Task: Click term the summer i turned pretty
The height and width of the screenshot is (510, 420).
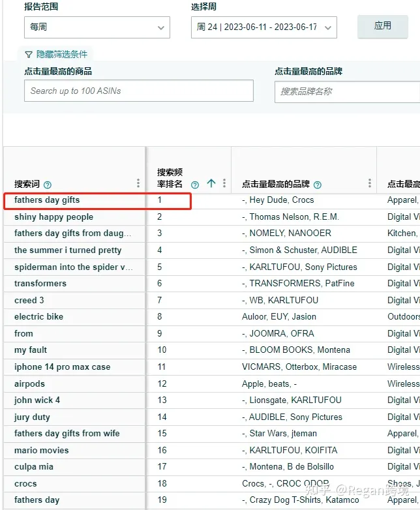Action: [x=68, y=250]
